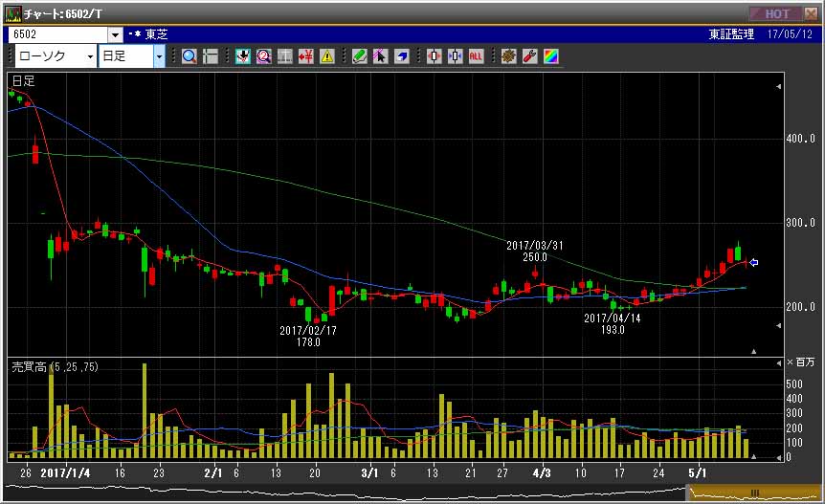
Task: Click the gear-like indicator settings icon
Action: tap(509, 56)
